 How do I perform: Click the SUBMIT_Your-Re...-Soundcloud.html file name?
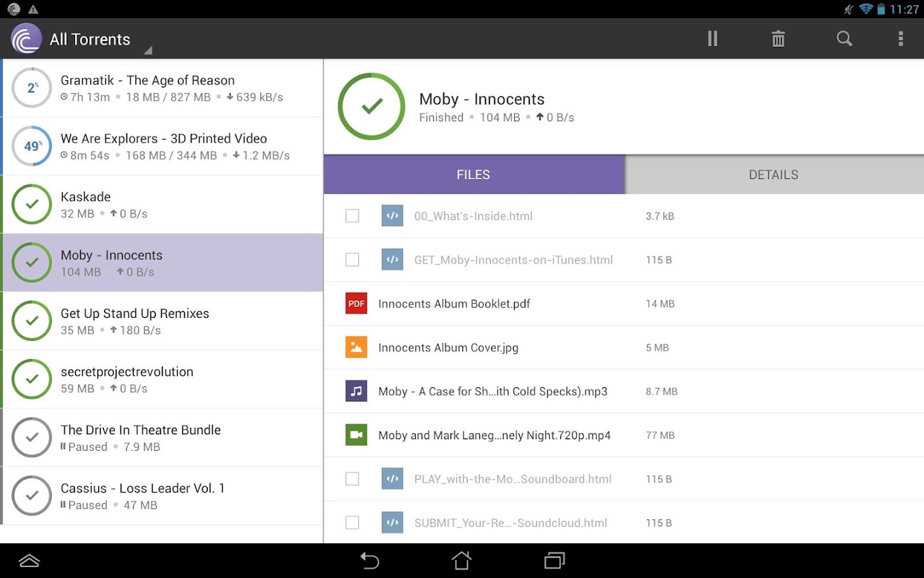[511, 523]
